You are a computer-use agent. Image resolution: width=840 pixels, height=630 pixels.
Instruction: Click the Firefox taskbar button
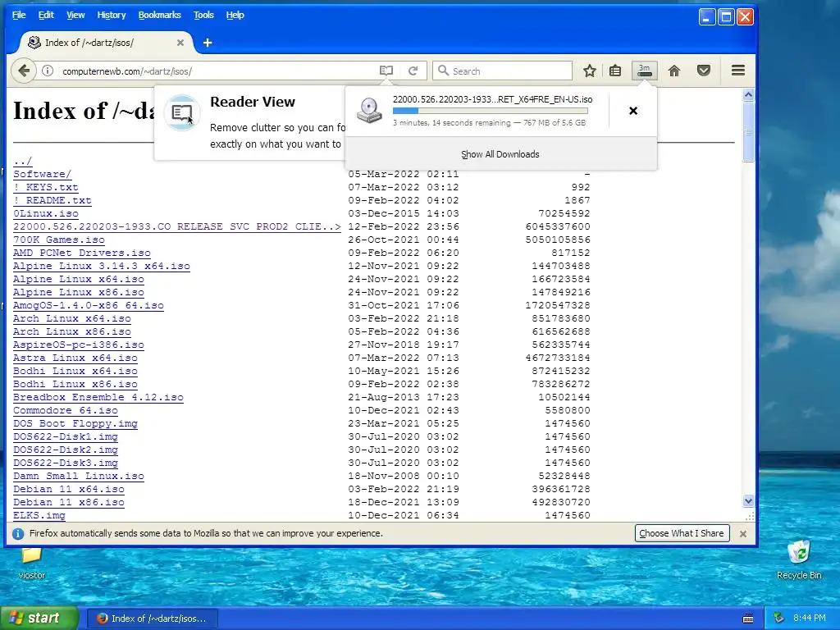coord(152,619)
